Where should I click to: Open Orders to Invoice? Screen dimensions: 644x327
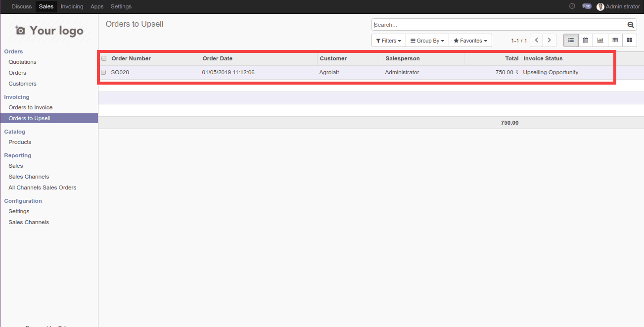(x=30, y=107)
